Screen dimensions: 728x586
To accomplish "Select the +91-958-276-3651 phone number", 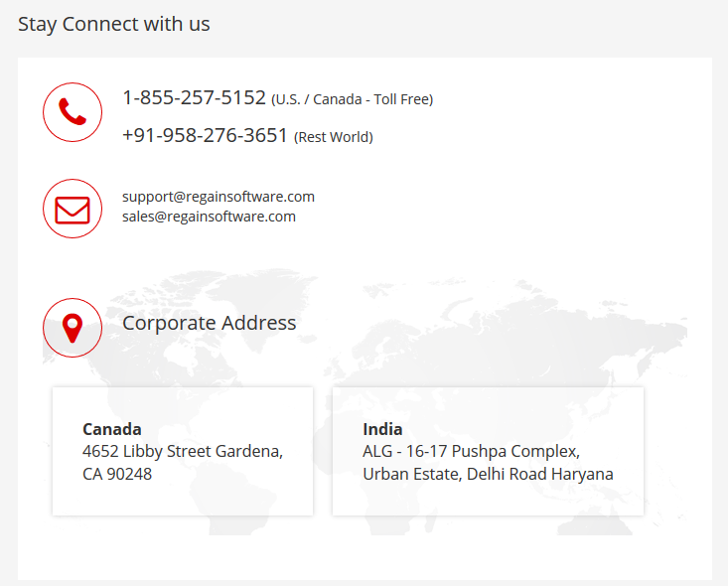I will click(205, 136).
